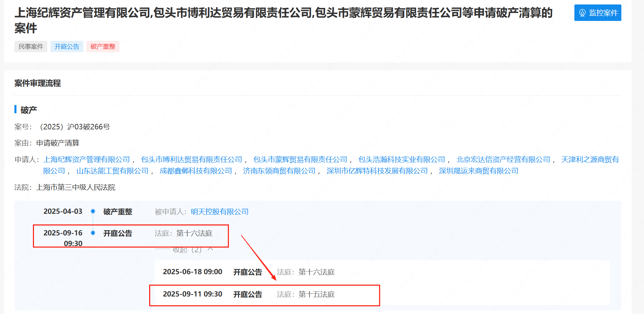644x314 pixels.
Task: Open applicant 济南东领商贸有限公司 link
Action: tap(279, 171)
